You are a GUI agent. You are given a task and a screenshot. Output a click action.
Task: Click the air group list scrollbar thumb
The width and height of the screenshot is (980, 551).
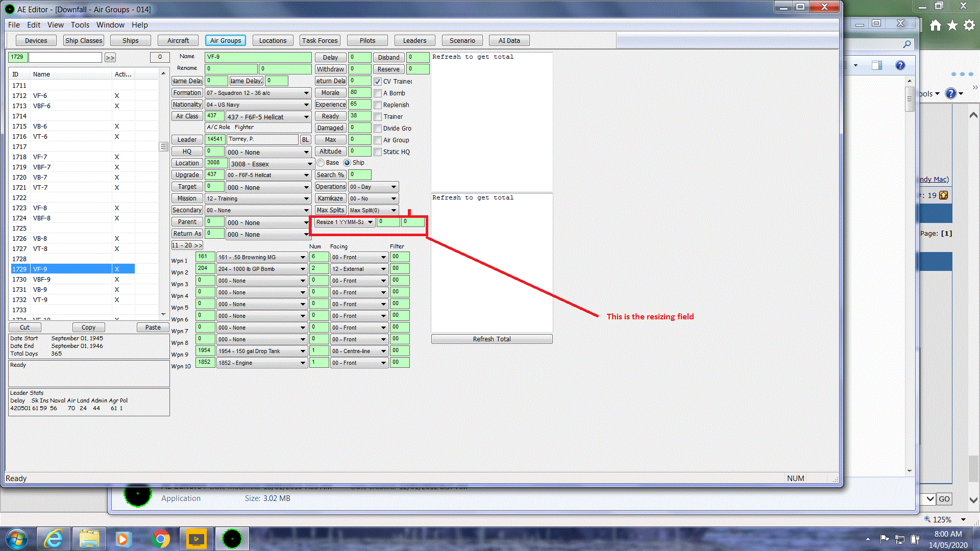pyautogui.click(x=163, y=146)
